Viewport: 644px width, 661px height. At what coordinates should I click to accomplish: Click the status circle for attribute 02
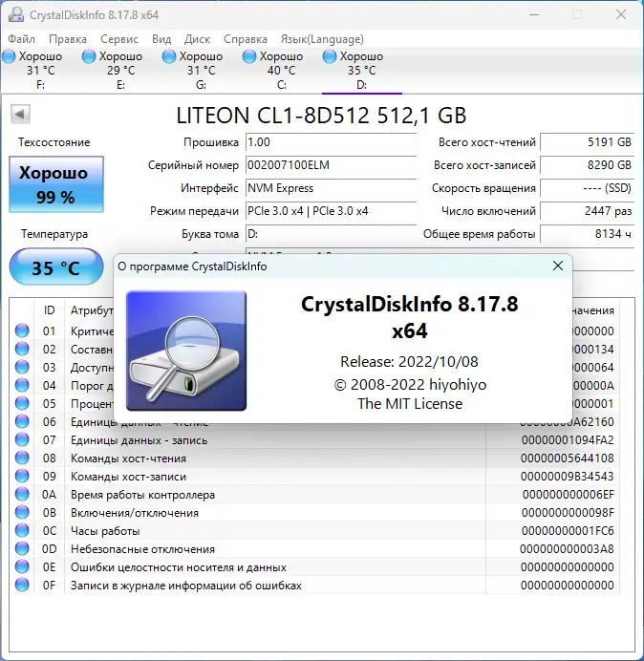click(22, 349)
